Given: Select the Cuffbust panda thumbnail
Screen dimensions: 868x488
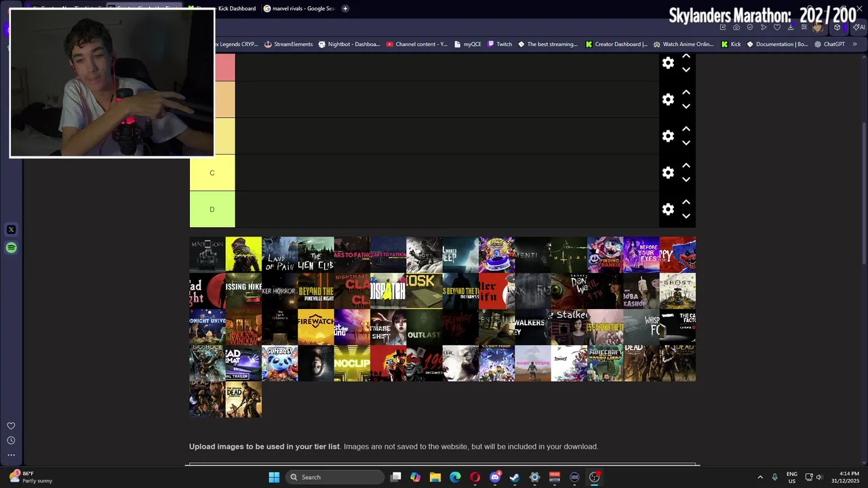Looking at the screenshot, I should [279, 363].
